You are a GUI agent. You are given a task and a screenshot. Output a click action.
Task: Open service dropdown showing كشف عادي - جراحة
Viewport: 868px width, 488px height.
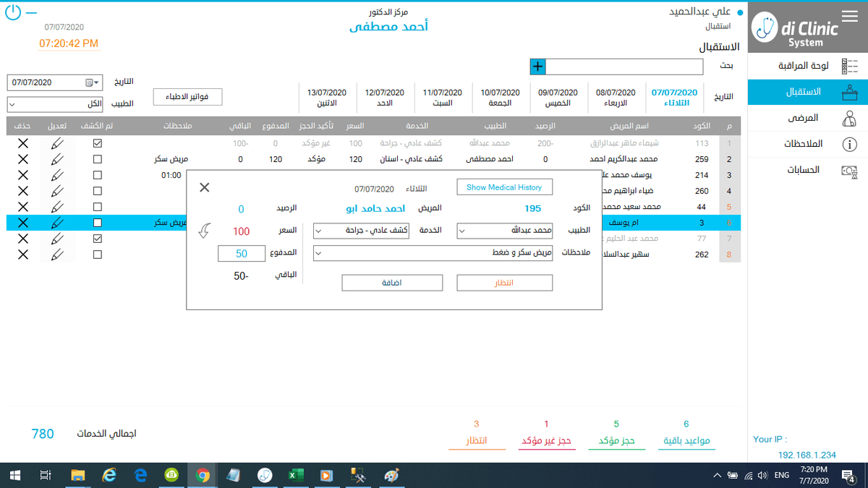pyautogui.click(x=319, y=231)
